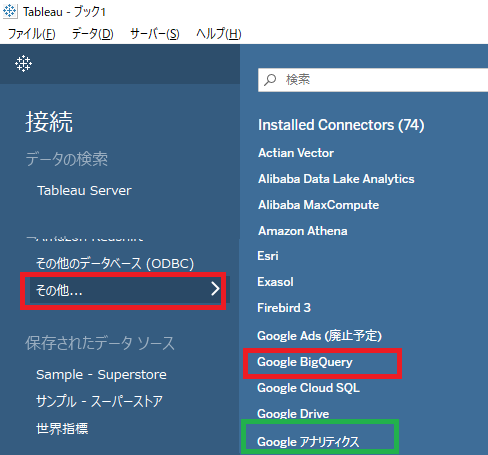Select the Google アナリティクス connector
The image size is (488, 455).
tap(308, 442)
